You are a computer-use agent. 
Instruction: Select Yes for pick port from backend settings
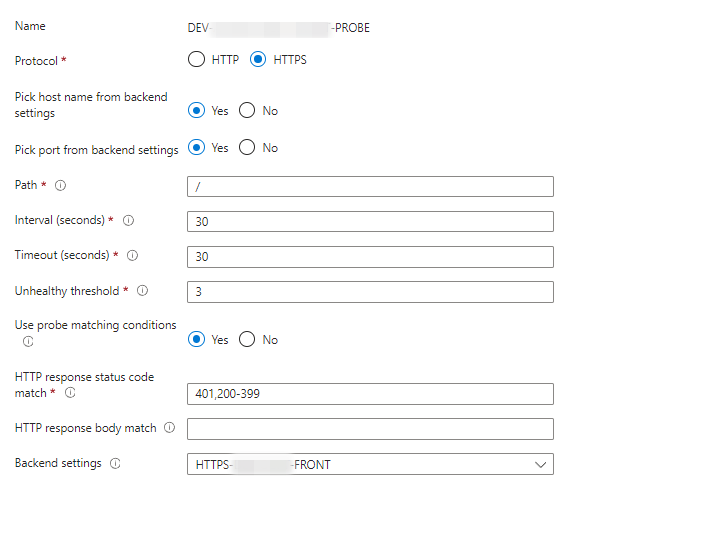(x=196, y=148)
